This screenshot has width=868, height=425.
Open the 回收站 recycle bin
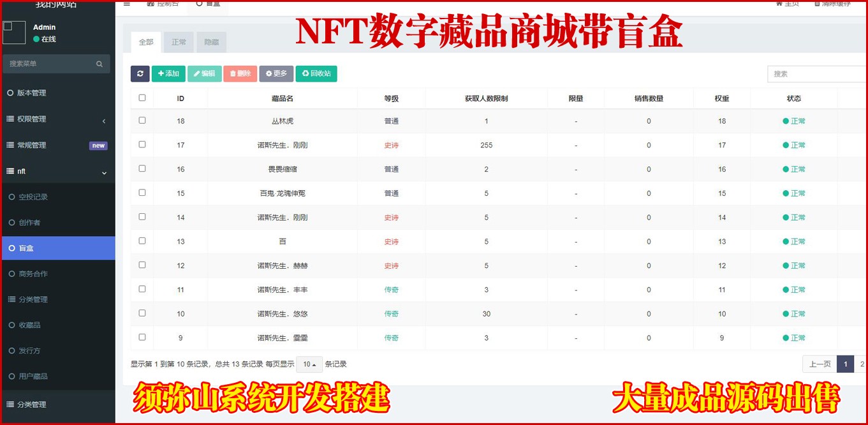(316, 74)
